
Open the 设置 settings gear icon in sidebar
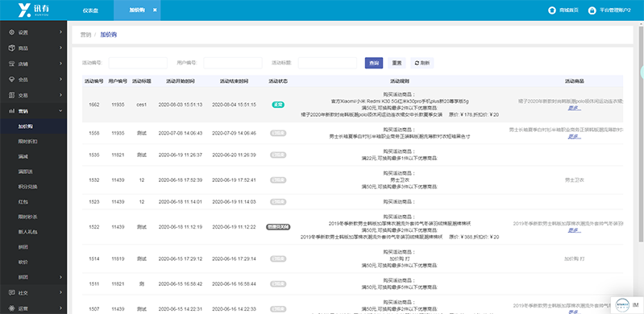(11, 32)
